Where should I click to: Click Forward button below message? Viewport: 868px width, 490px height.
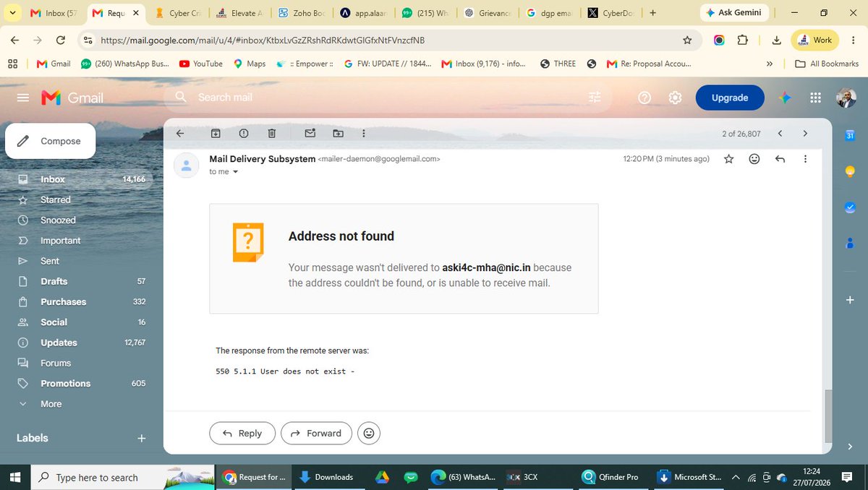(316, 433)
